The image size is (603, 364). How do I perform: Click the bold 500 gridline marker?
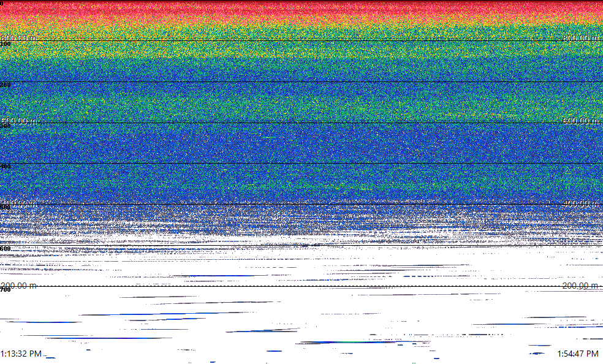6,208
